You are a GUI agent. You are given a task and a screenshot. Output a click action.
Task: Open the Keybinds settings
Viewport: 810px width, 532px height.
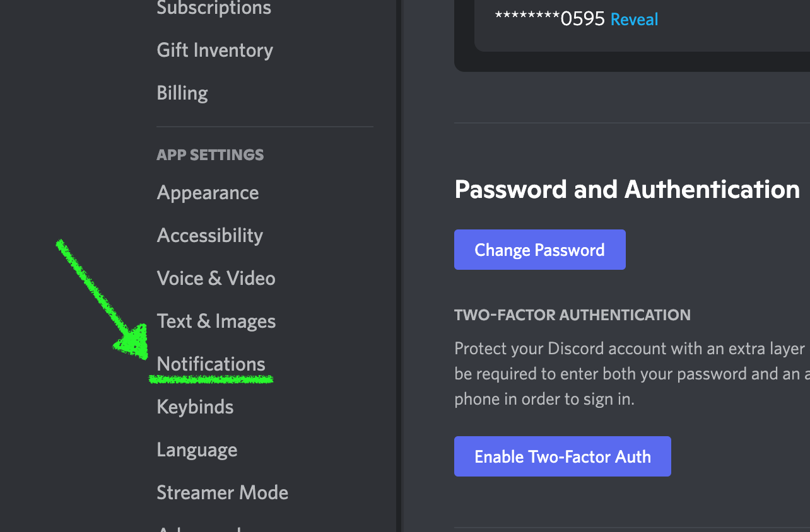[x=195, y=407]
